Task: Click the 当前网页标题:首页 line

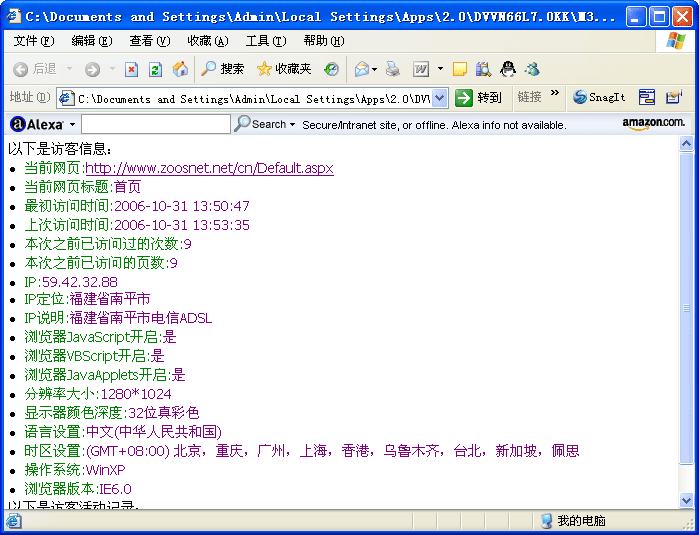Action: coord(83,187)
